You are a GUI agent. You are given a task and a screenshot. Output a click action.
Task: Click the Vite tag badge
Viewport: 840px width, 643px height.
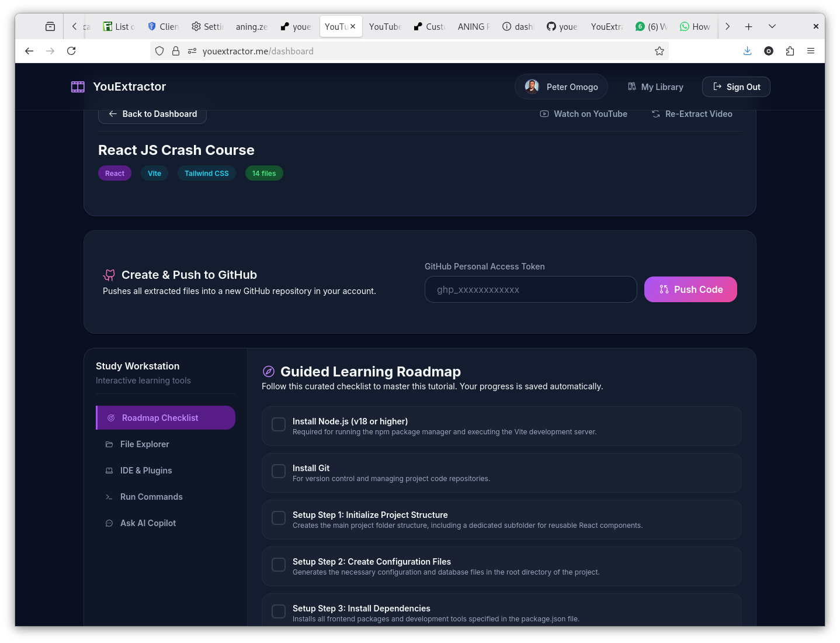[154, 174]
